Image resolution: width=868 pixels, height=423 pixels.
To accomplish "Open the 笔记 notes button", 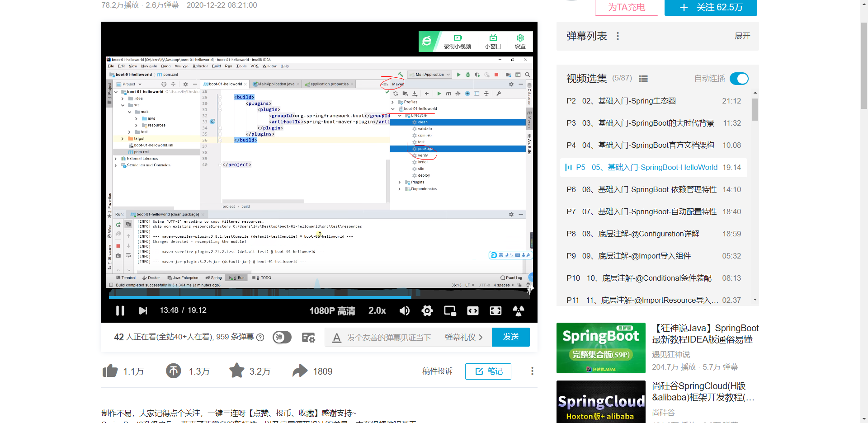I will coord(488,371).
